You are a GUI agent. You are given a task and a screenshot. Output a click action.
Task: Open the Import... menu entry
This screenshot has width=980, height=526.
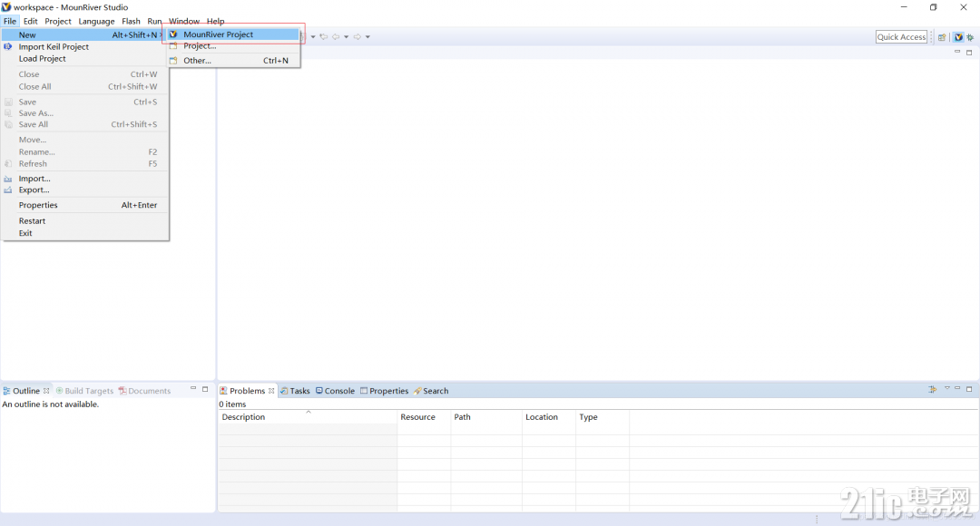click(x=84, y=179)
